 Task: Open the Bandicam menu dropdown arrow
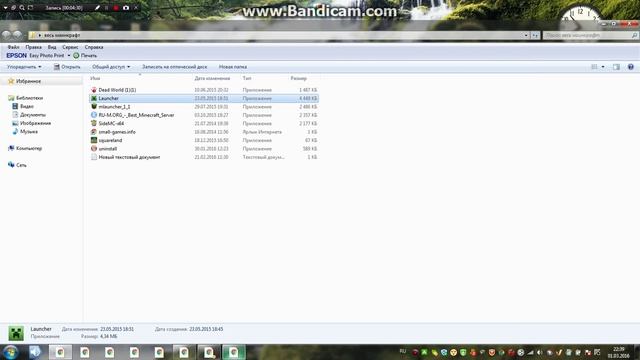(5, 8)
